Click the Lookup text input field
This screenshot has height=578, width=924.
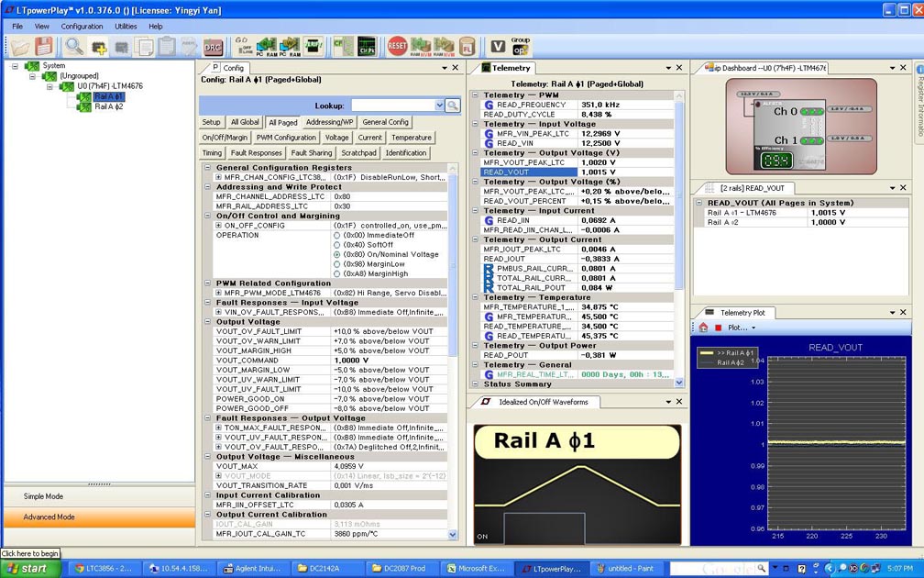pos(393,106)
